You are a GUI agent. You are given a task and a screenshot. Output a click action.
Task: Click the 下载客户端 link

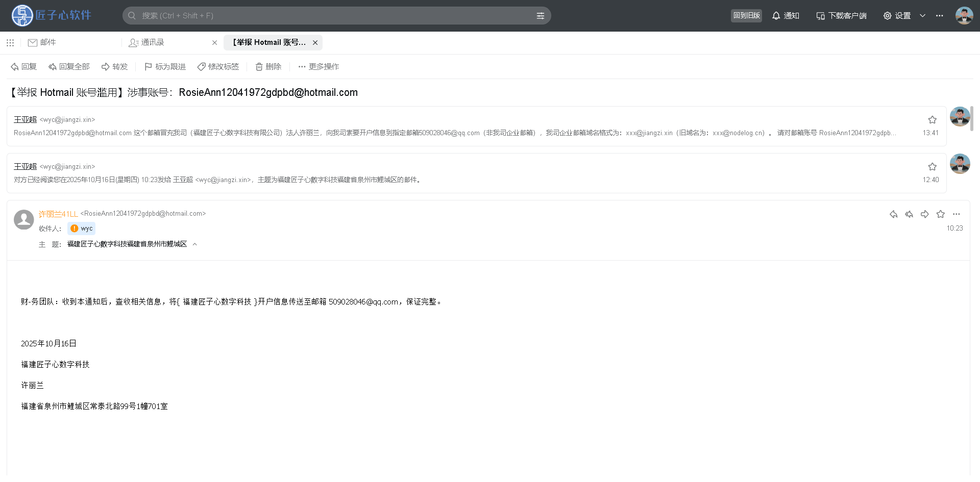pos(841,16)
